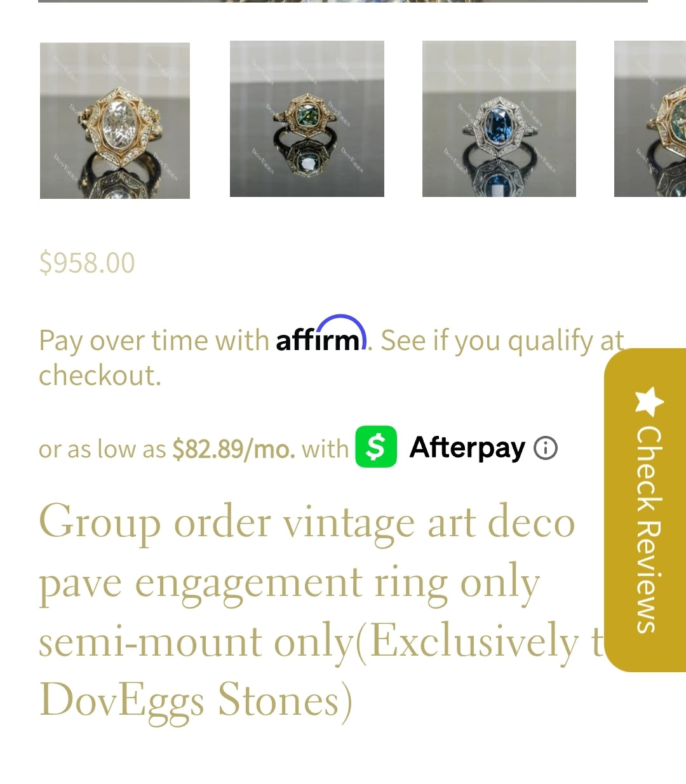The image size is (686, 784).
Task: Click the 'Pay over time with' text
Action: [x=154, y=341]
